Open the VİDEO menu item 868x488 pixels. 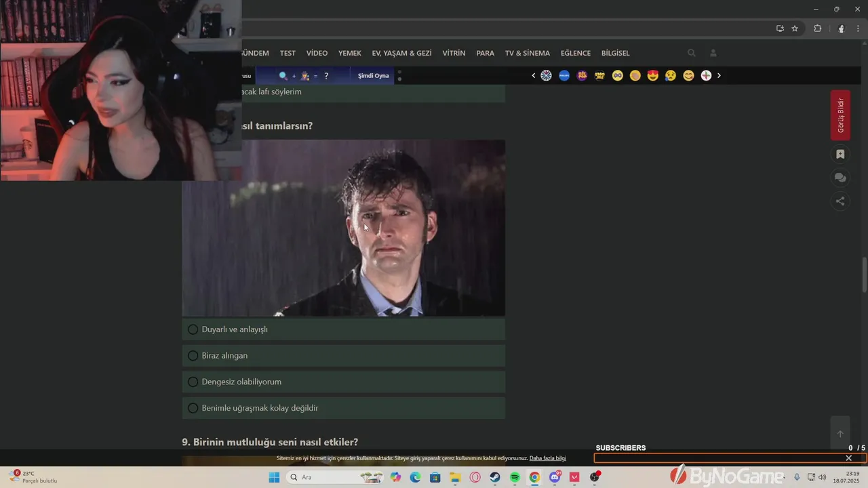click(317, 53)
